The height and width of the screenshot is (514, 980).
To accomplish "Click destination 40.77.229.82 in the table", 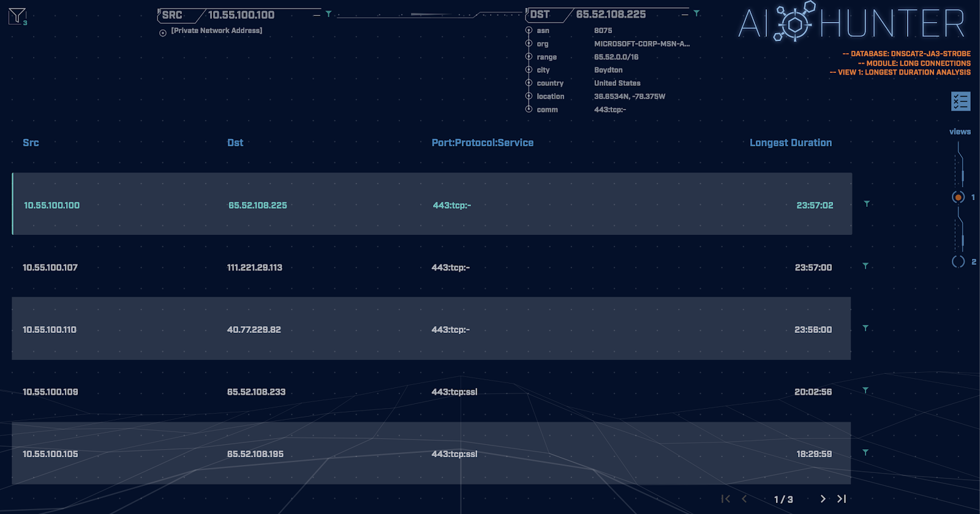I will point(254,330).
